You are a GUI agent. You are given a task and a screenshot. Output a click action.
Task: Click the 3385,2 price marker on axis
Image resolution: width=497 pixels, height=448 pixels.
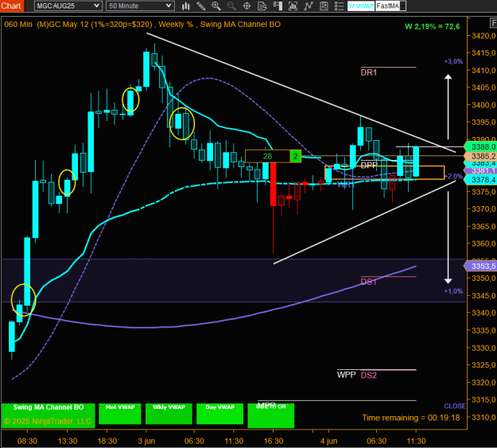(480, 156)
